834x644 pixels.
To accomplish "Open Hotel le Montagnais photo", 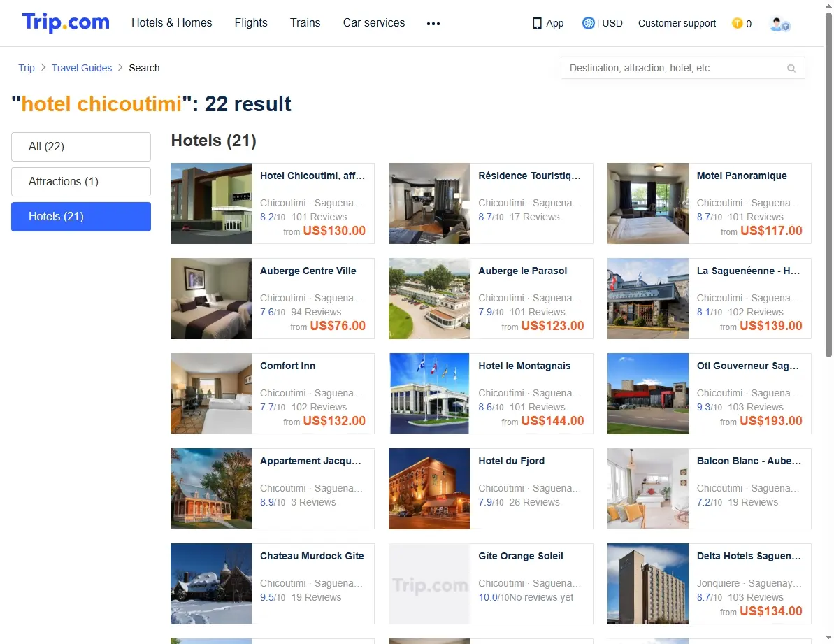I will click(429, 394).
